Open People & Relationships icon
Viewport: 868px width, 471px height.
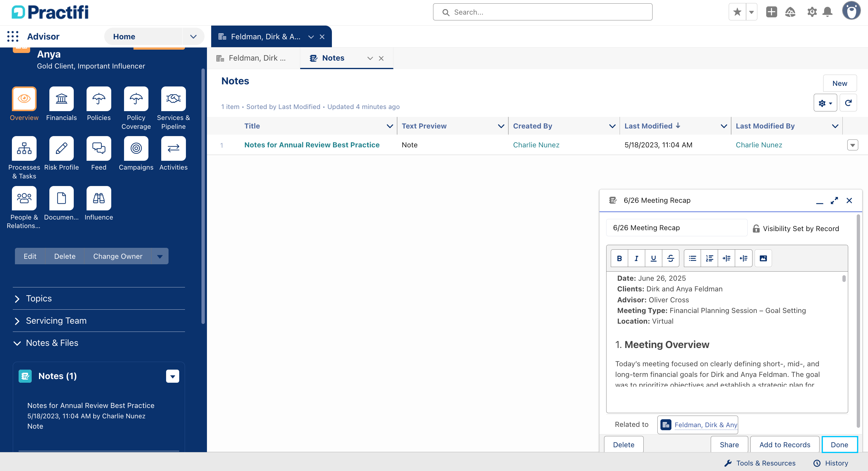tap(24, 198)
